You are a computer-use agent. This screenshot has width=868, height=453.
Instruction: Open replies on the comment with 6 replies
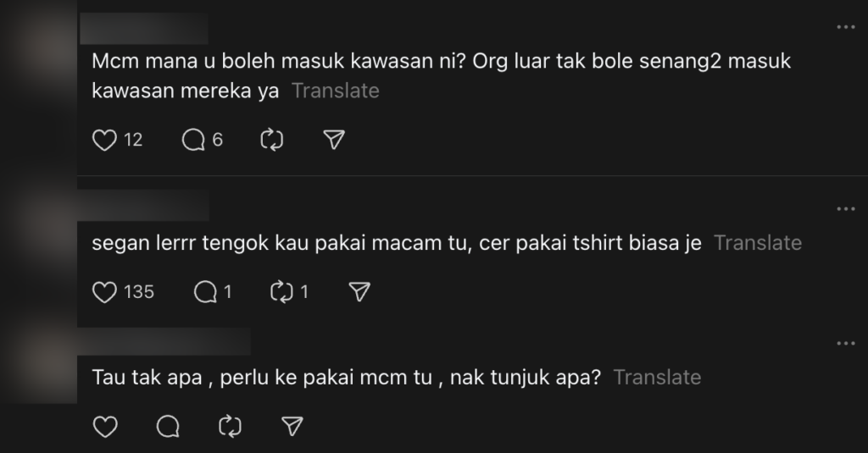tap(194, 141)
